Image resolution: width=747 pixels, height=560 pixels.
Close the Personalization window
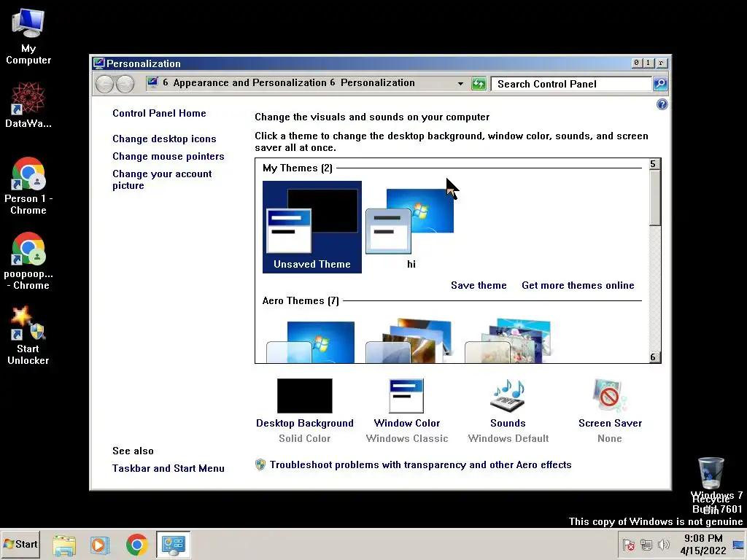[x=661, y=63]
